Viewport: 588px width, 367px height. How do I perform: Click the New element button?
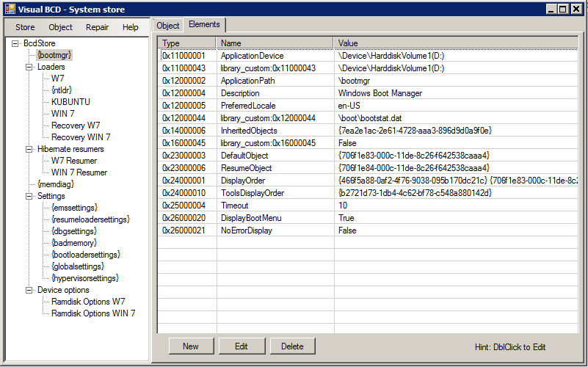[x=191, y=346]
